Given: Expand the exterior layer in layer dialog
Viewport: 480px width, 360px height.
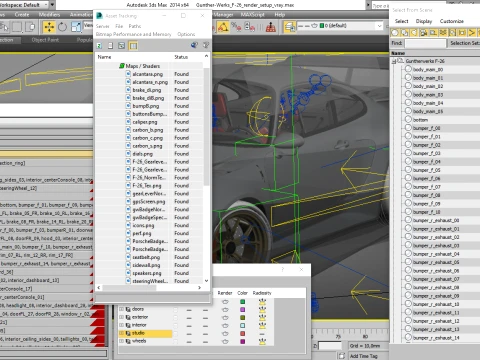Looking at the screenshot, I should click(x=122, y=317).
